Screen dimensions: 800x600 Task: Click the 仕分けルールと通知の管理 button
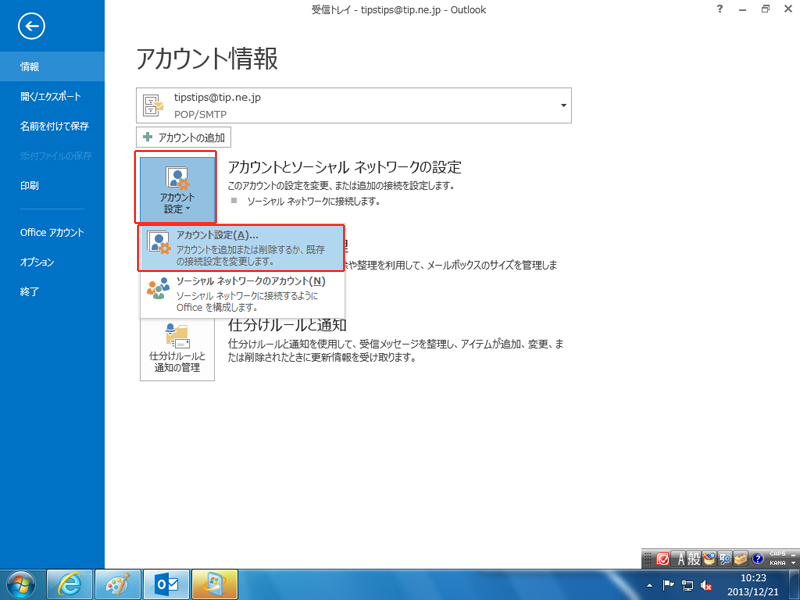177,349
